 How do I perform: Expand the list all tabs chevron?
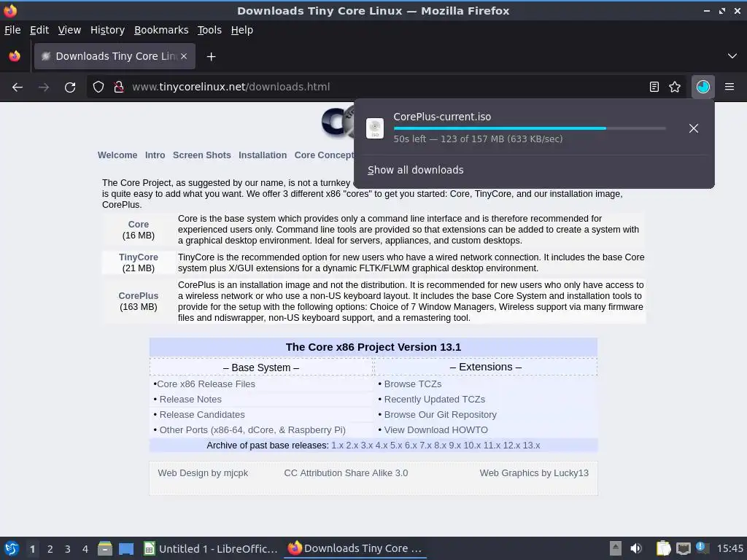[732, 56]
